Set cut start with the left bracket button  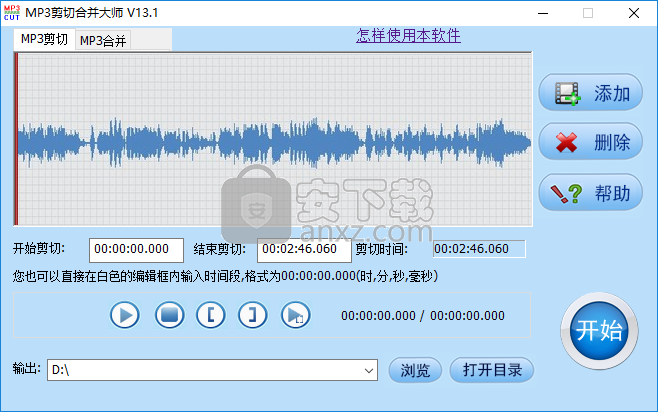[211, 315]
